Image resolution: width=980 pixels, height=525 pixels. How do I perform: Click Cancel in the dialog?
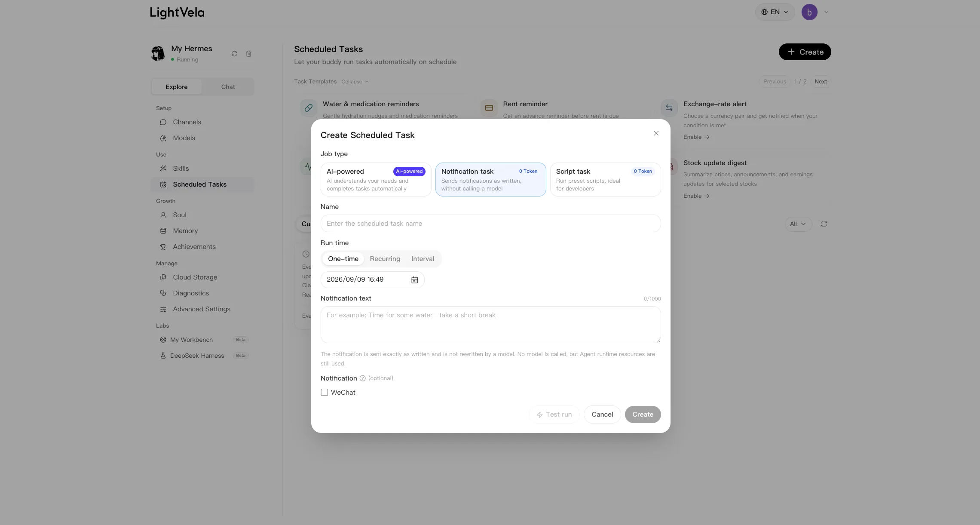(x=602, y=414)
